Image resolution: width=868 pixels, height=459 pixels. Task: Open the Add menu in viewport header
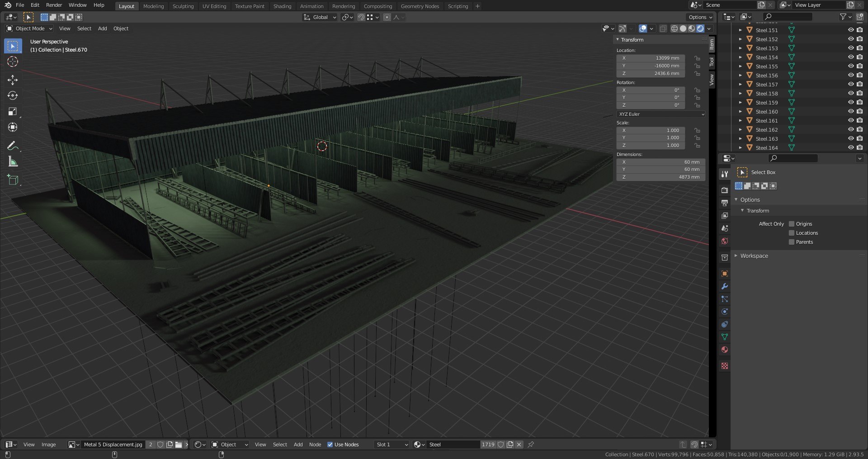(103, 28)
